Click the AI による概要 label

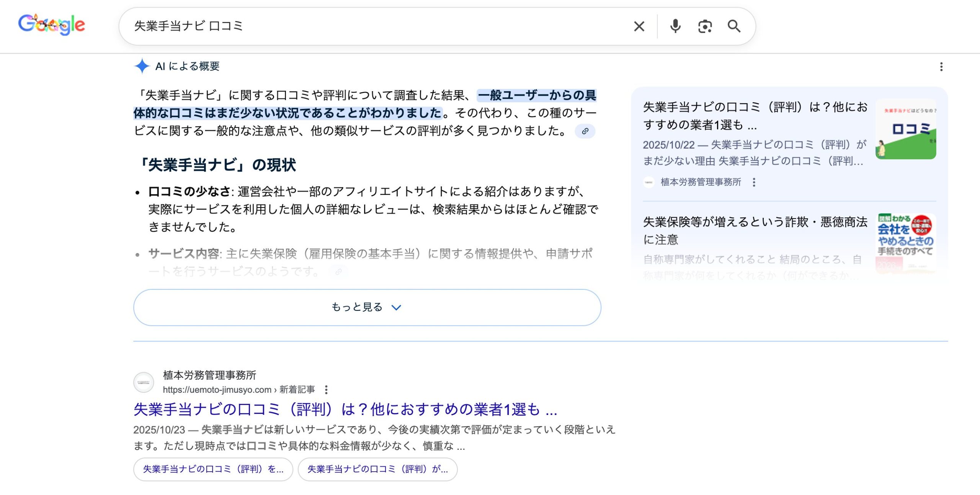(x=188, y=66)
